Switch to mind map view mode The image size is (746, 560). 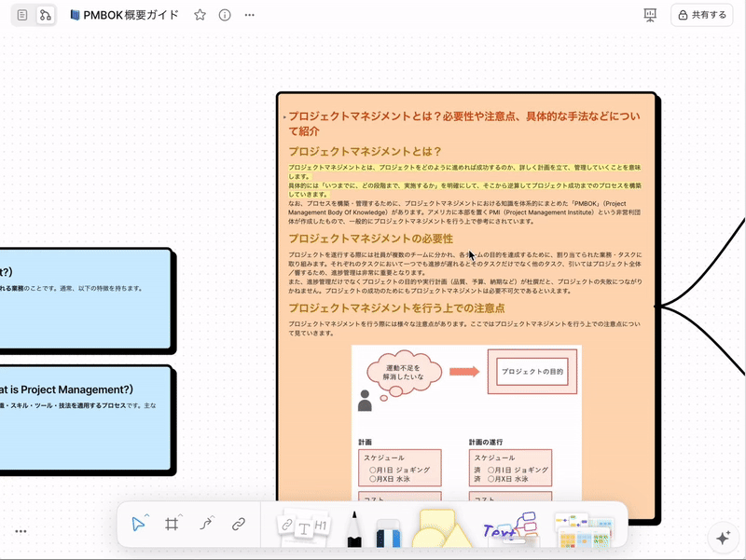point(45,15)
